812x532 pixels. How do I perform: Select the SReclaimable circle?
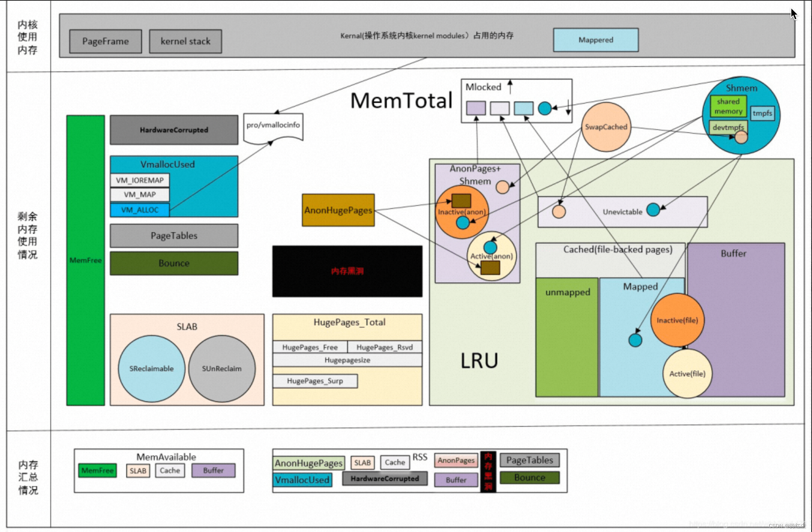[x=152, y=369]
